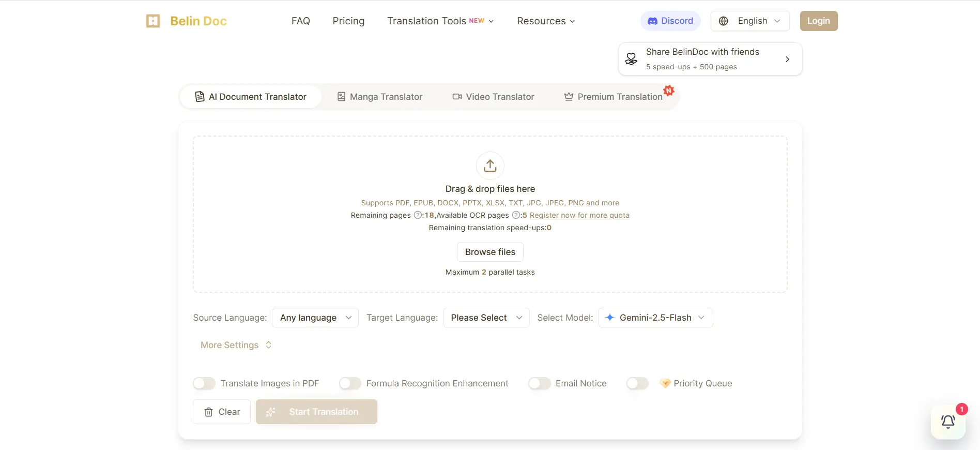Viewport: 980px width, 450px height.
Task: Expand More Settings section
Action: [x=236, y=345]
